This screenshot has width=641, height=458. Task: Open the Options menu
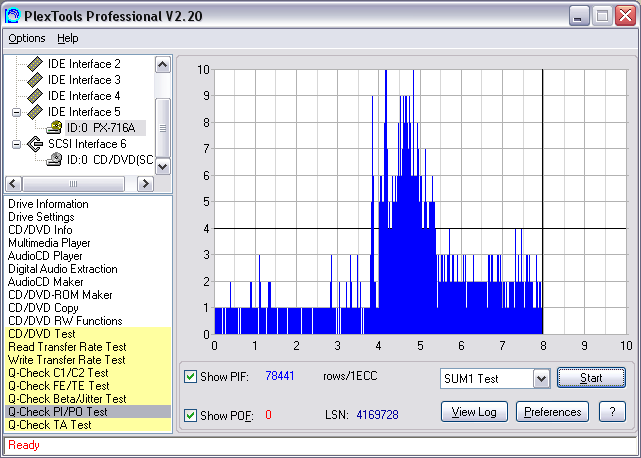[x=27, y=38]
